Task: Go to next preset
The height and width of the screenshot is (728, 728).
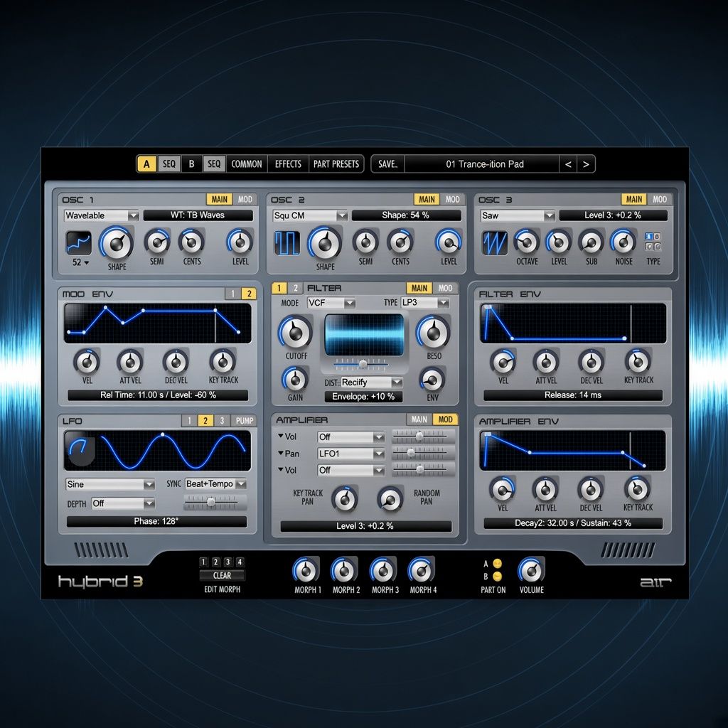Action: [586, 164]
